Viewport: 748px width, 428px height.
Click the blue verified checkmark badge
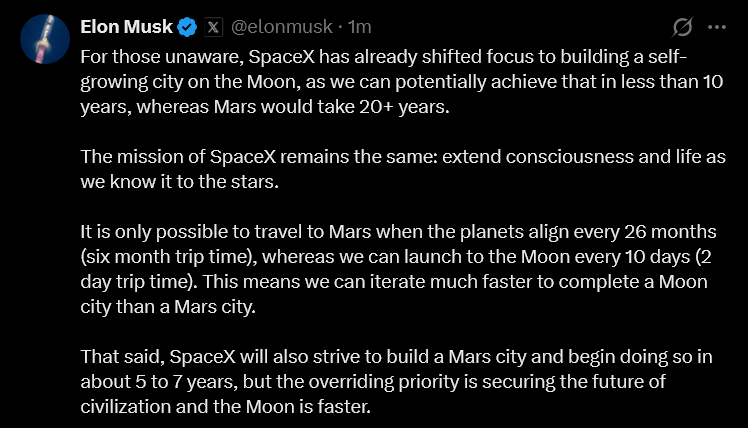(x=186, y=27)
